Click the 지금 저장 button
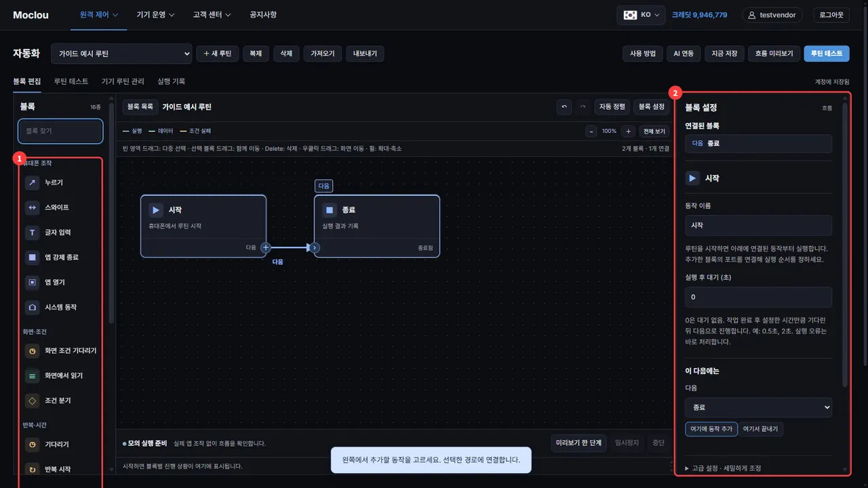The width and height of the screenshot is (868, 488). 724,54
